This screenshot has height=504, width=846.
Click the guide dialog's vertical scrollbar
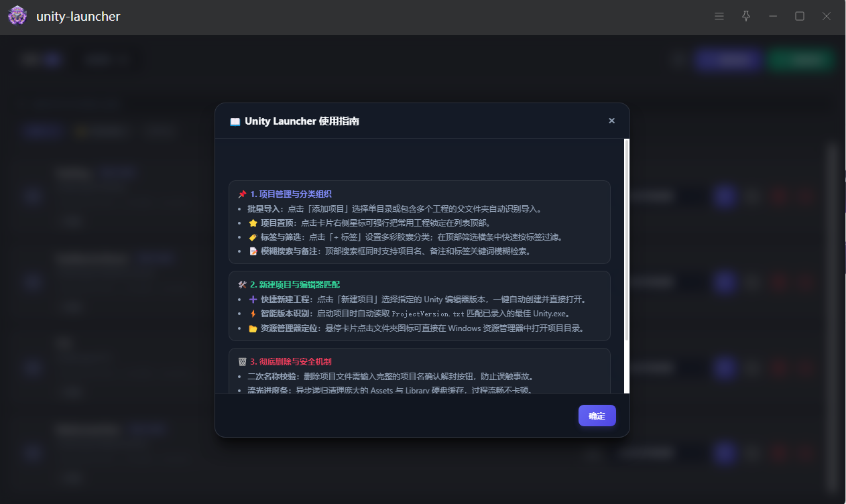point(627,266)
